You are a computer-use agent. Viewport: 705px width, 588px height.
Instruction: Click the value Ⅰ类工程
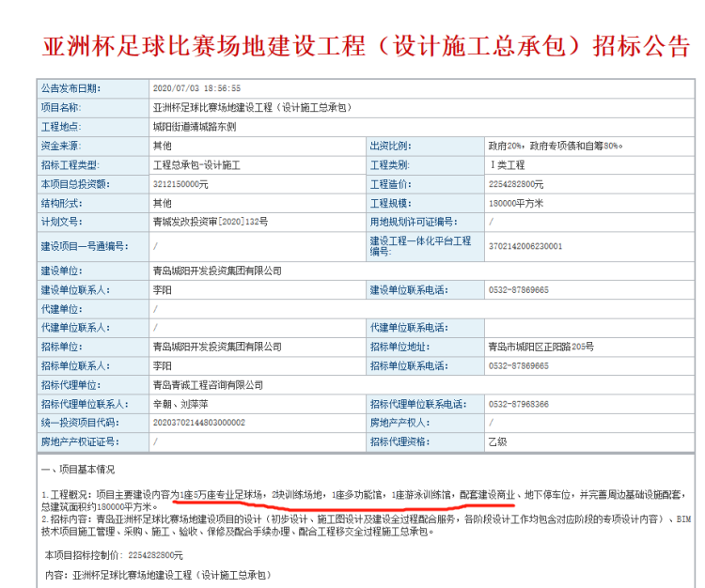point(508,165)
